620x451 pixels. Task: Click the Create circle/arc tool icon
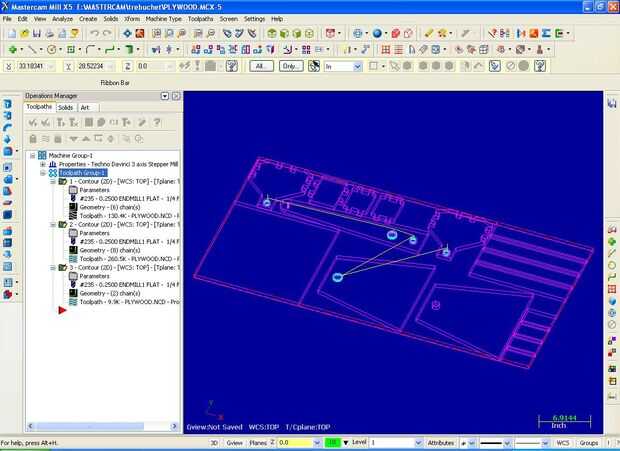click(x=51, y=50)
